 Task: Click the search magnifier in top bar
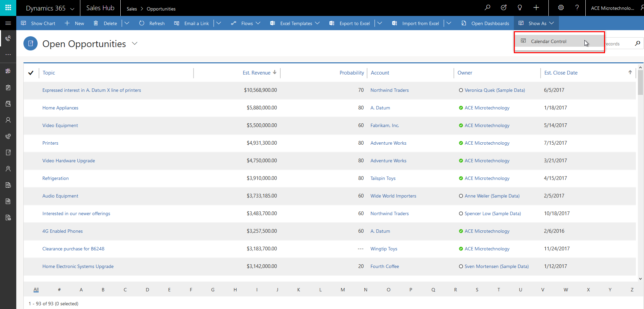487,8
